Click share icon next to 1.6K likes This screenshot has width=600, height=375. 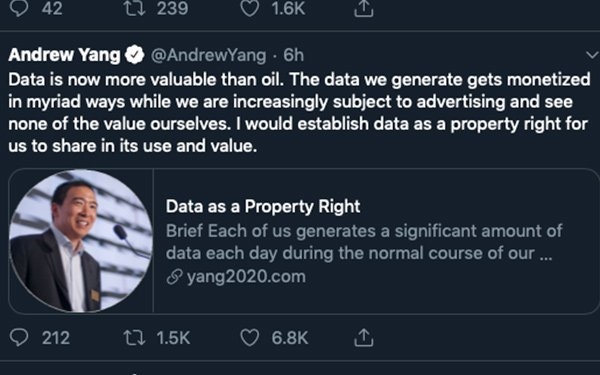pos(363,8)
